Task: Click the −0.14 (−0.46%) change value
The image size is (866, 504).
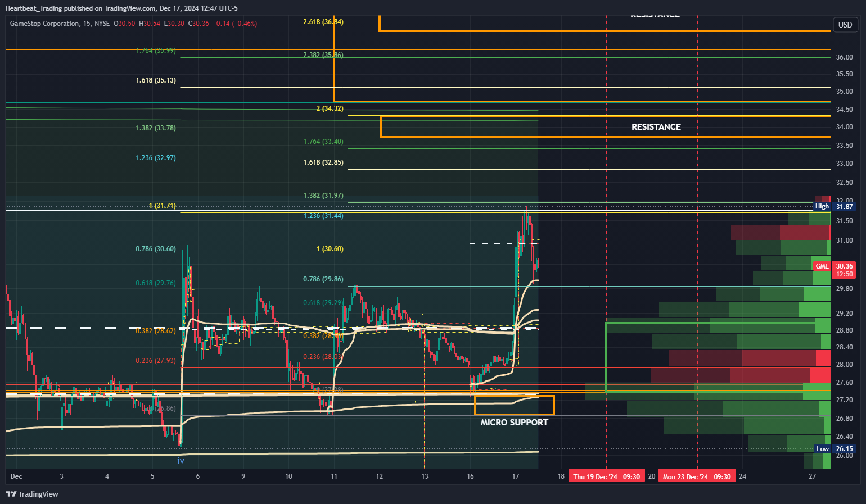Action: [235, 24]
